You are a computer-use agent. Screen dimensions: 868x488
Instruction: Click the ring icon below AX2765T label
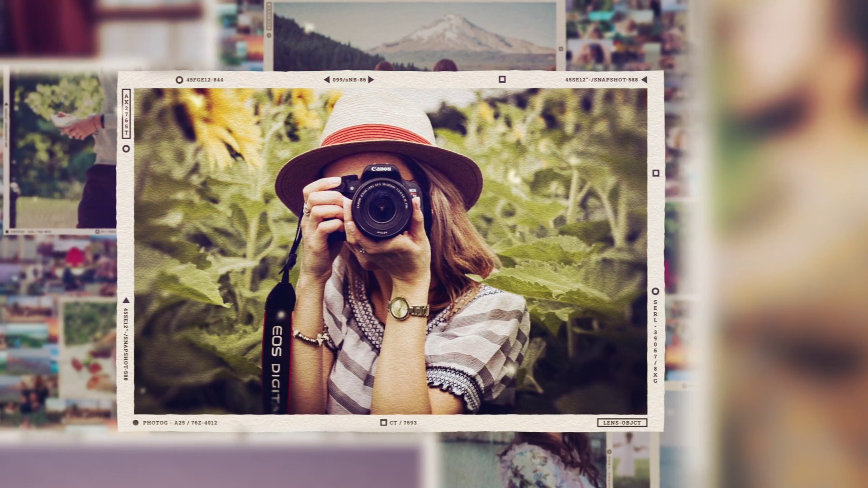coord(126,149)
